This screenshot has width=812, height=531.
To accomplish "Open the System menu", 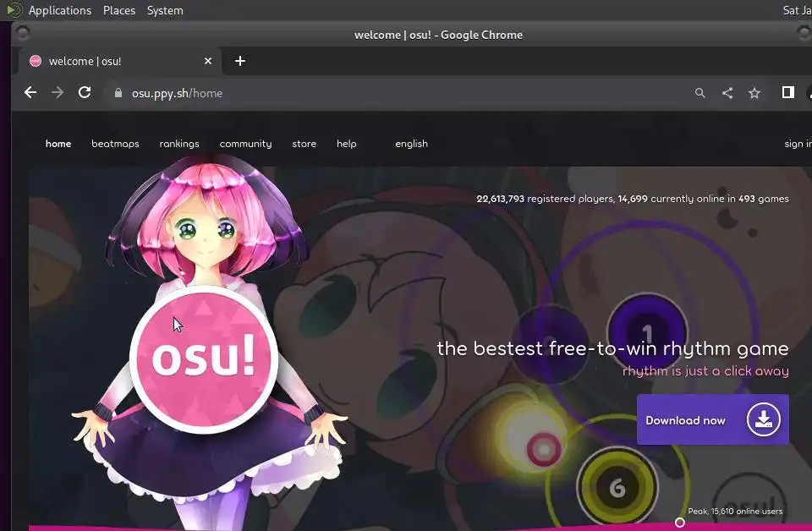I will [165, 10].
